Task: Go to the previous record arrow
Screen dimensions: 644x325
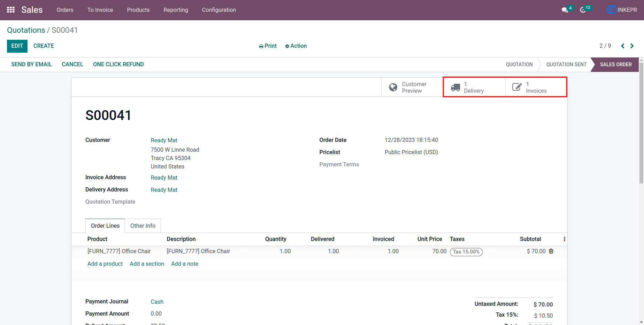Action: tap(623, 46)
